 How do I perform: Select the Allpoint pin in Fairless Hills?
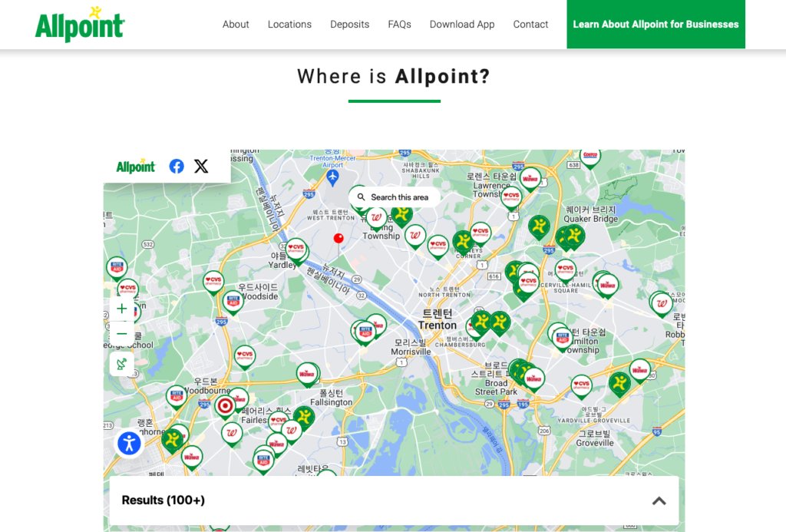(304, 417)
